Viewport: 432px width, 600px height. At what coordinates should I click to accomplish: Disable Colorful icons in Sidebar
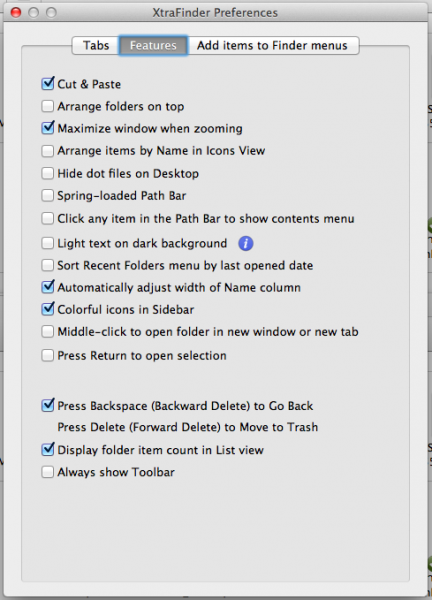click(x=47, y=309)
